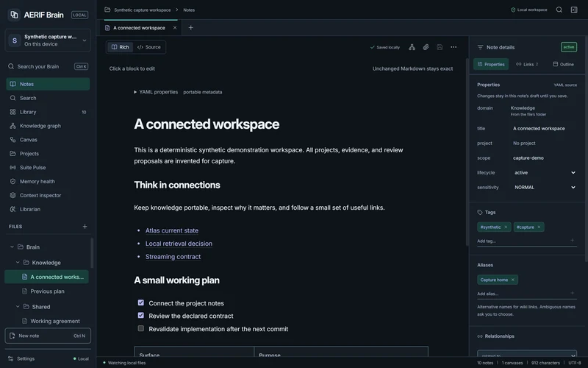
Task: Switch to the Outline tab
Action: pyautogui.click(x=563, y=64)
